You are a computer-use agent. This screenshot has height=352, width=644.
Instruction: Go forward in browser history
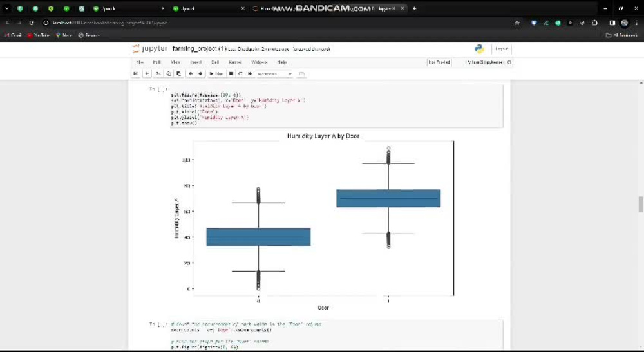pyautogui.click(x=19, y=23)
